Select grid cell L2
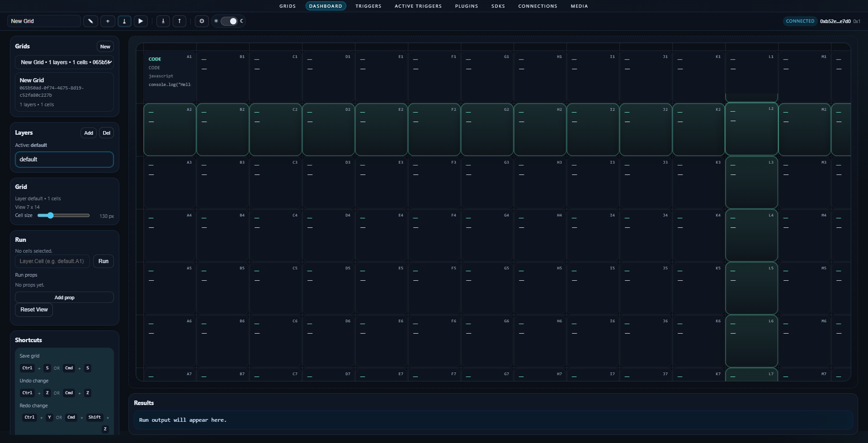Screen dimensions: 868x443 751,129
